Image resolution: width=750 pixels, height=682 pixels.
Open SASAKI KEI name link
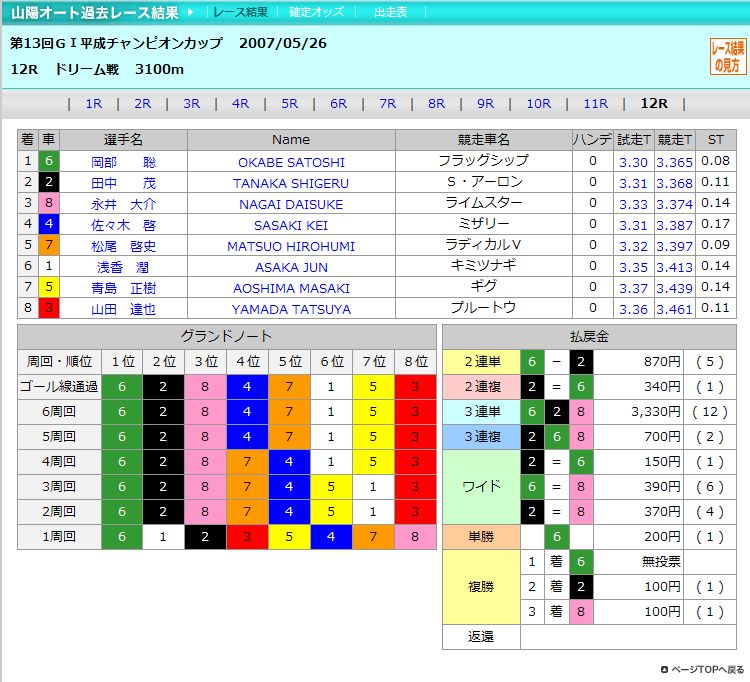(x=291, y=226)
